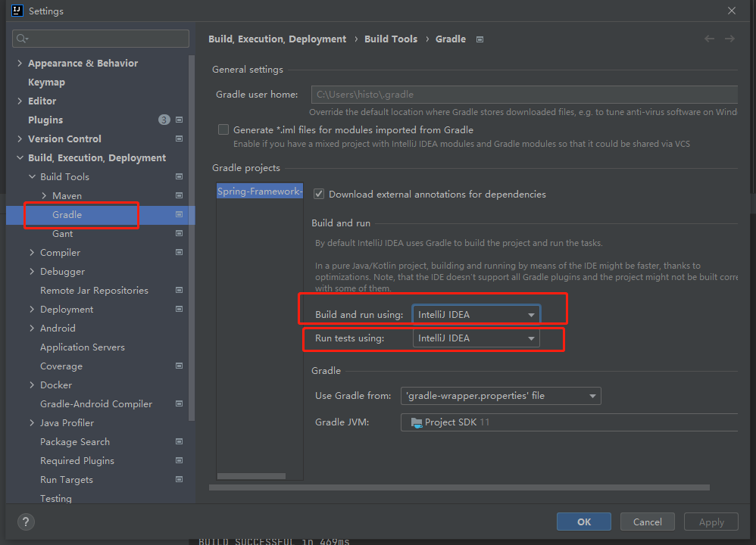Click project-level icon next to Build Tools

(180, 176)
